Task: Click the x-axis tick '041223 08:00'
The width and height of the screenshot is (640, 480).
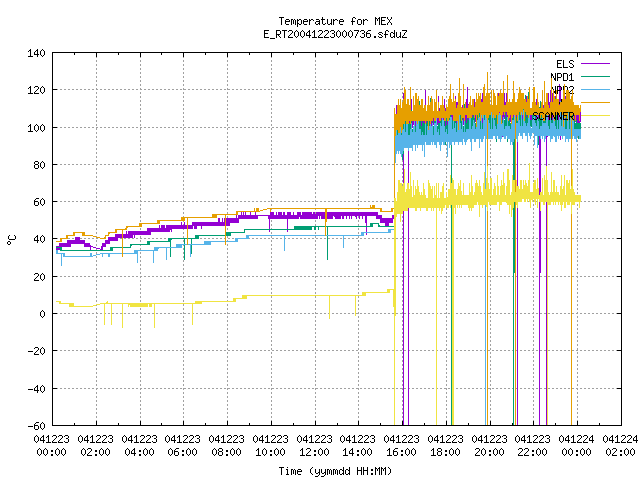Action: (x=227, y=446)
